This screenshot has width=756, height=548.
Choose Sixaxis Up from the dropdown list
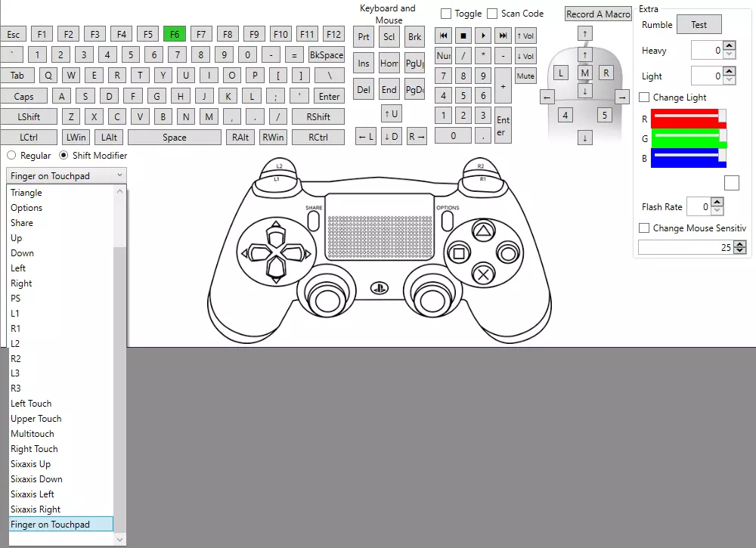click(61, 464)
